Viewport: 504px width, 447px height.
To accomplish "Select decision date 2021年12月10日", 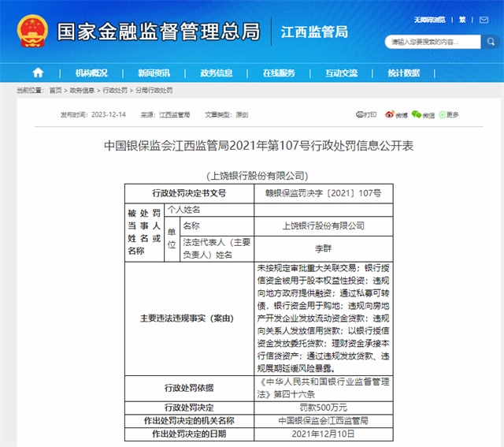I will point(324,434).
